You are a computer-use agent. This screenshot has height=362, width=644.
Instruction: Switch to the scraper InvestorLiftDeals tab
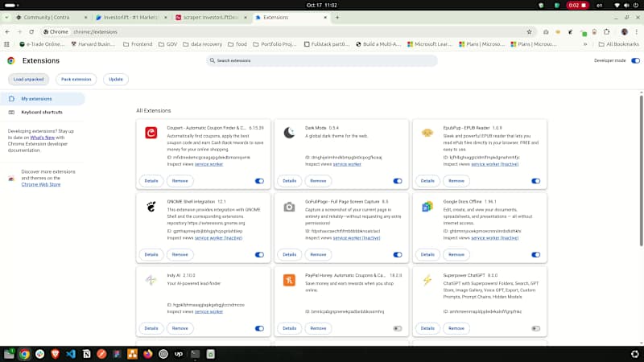(210, 17)
